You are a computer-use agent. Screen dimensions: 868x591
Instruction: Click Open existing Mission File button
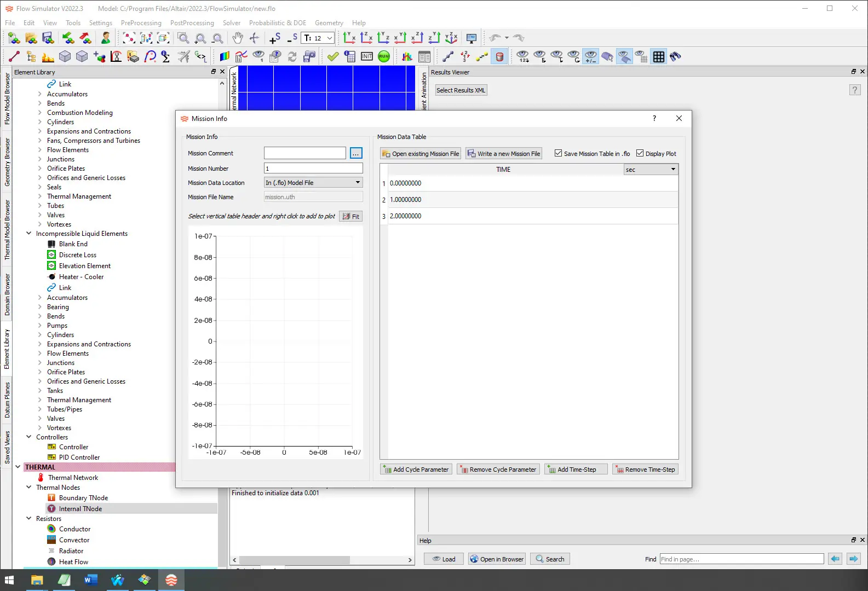421,154
